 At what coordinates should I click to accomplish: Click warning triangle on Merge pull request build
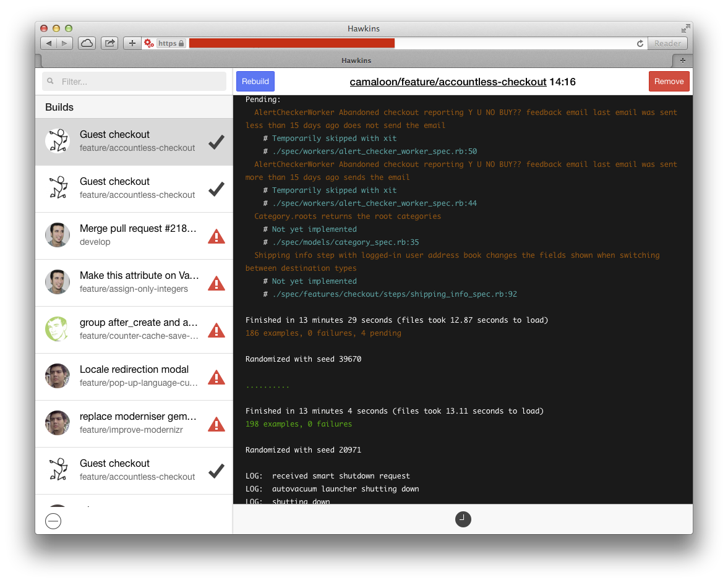pyautogui.click(x=216, y=236)
